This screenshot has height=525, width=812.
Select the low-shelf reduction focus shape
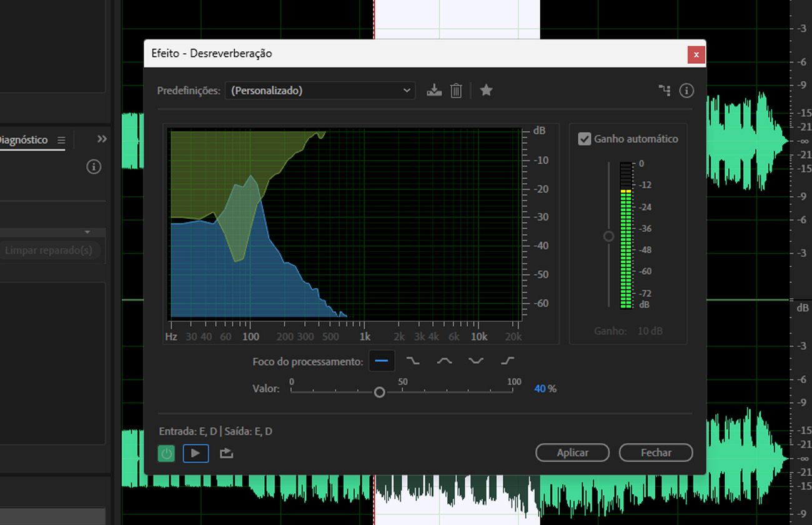tap(507, 361)
